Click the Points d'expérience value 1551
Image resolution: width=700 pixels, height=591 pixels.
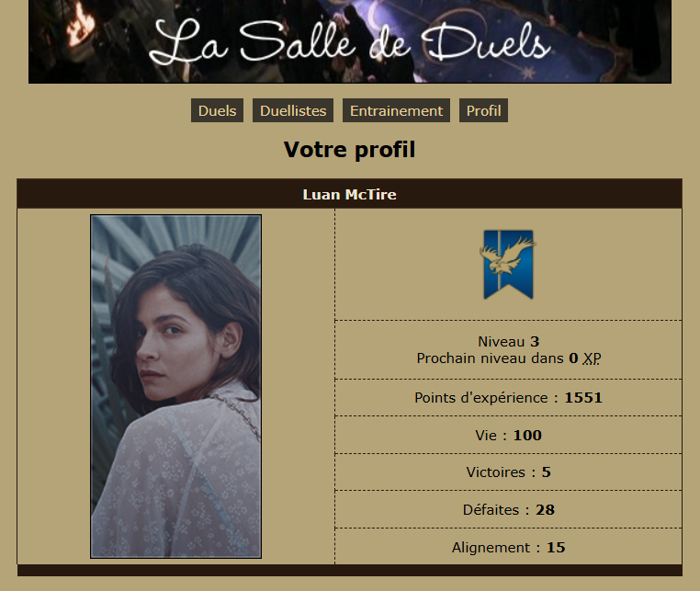(583, 398)
